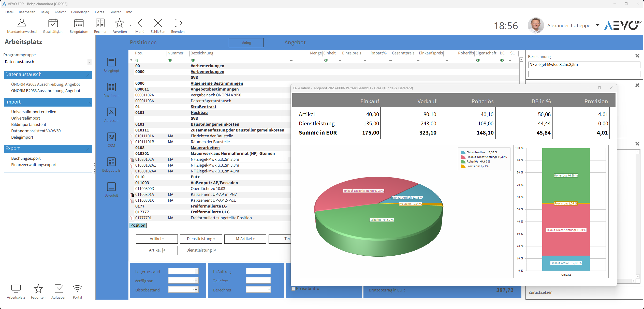This screenshot has width=644, height=309.
Task: Collapse the Datenaustausch section
Action: pos(89,75)
